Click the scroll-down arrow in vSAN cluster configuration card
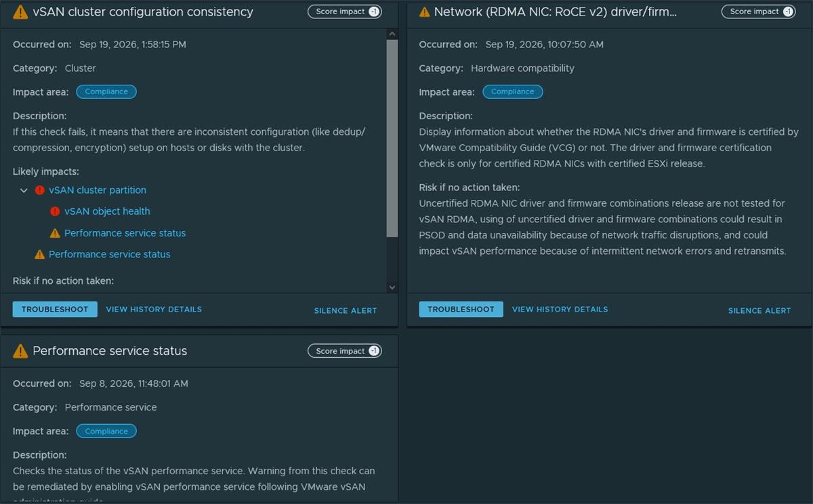 (x=392, y=287)
